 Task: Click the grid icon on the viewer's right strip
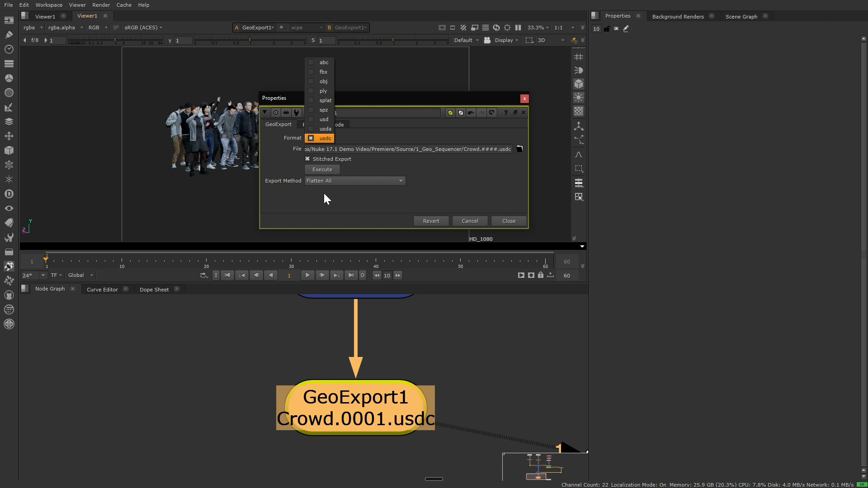click(x=579, y=57)
